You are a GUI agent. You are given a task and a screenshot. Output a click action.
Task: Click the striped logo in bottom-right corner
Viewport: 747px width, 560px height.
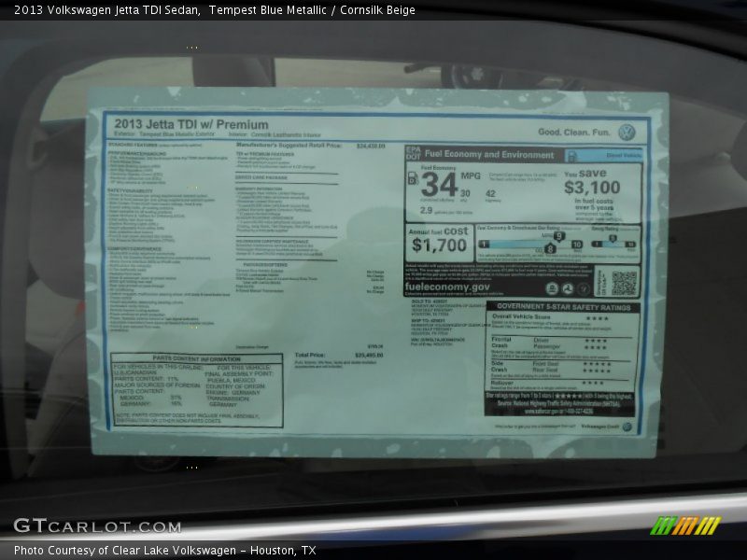[685, 525]
